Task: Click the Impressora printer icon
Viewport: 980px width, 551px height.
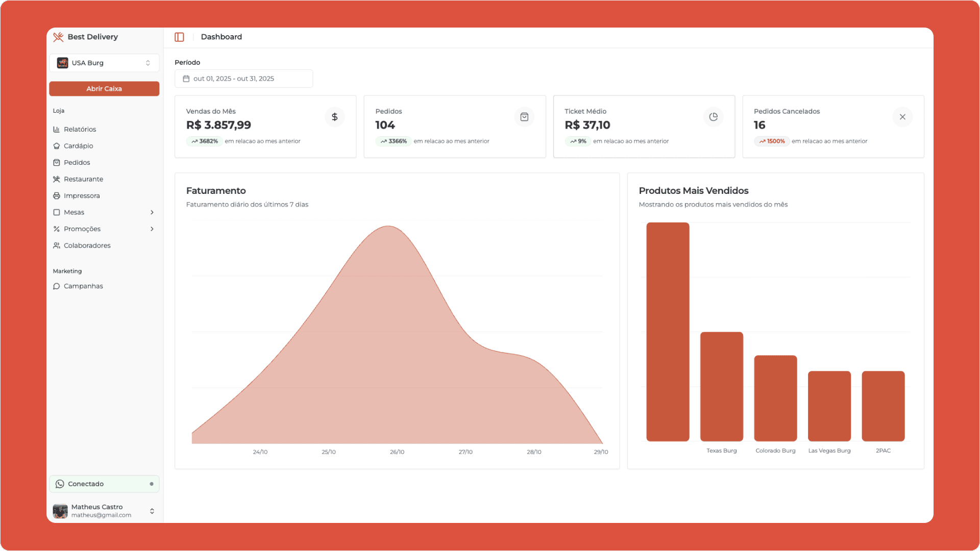Action: pyautogui.click(x=58, y=195)
